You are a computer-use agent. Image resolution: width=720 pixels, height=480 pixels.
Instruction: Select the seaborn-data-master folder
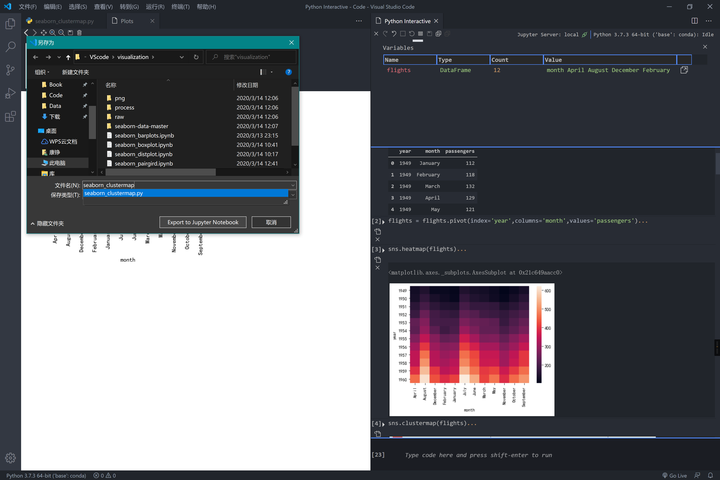point(141,126)
